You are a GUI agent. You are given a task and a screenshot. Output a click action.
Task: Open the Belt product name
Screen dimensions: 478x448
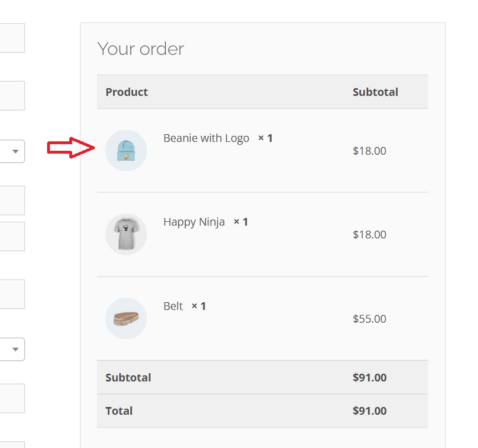tap(173, 306)
